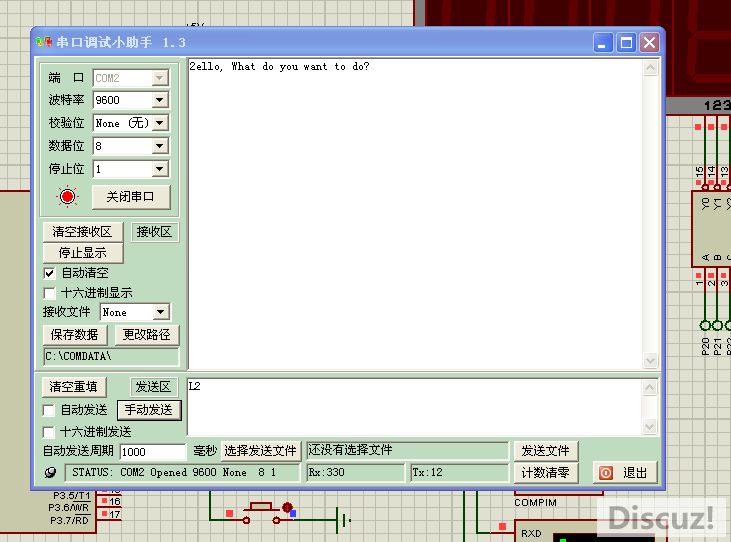Viewport: 731px width, 542px height.
Task: Click the send area scrollbar down arrow
Action: 650,426
